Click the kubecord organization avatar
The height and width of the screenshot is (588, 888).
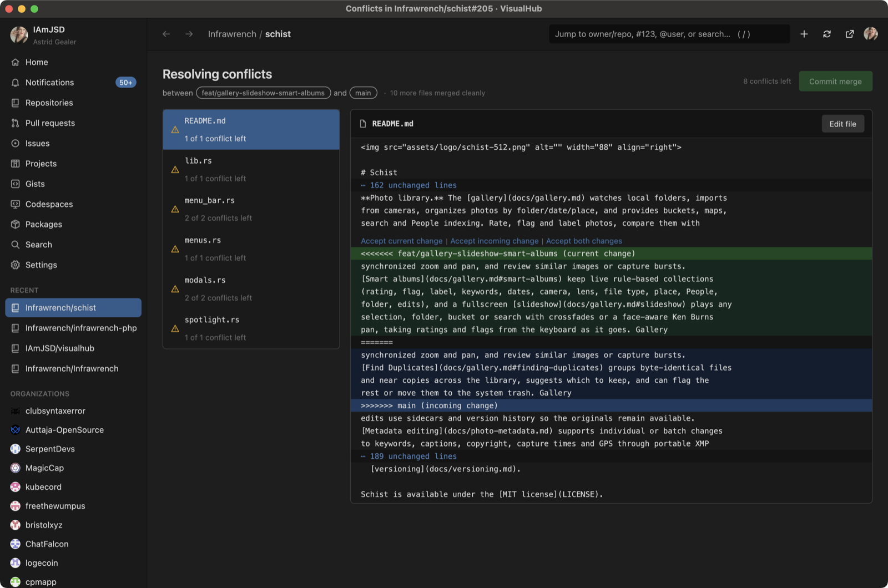click(16, 487)
